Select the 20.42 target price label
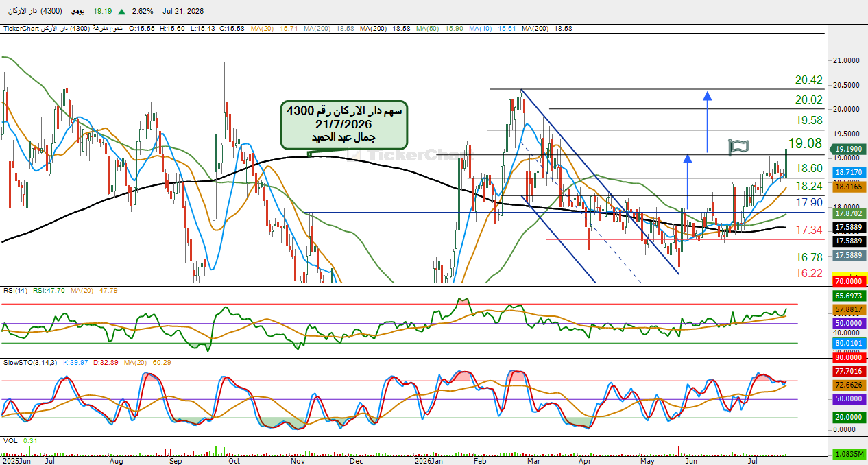Viewport: 868px width, 465px height. pos(809,80)
